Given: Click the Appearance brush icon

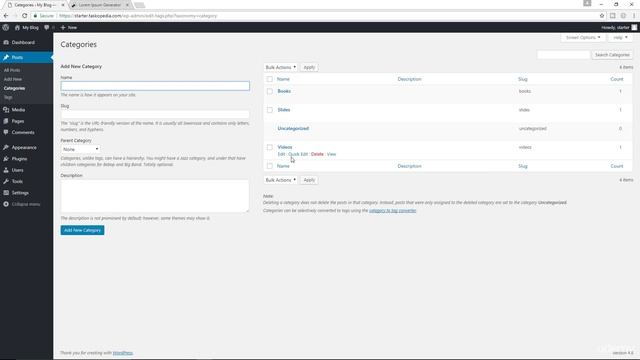Looking at the screenshot, I should (6, 147).
